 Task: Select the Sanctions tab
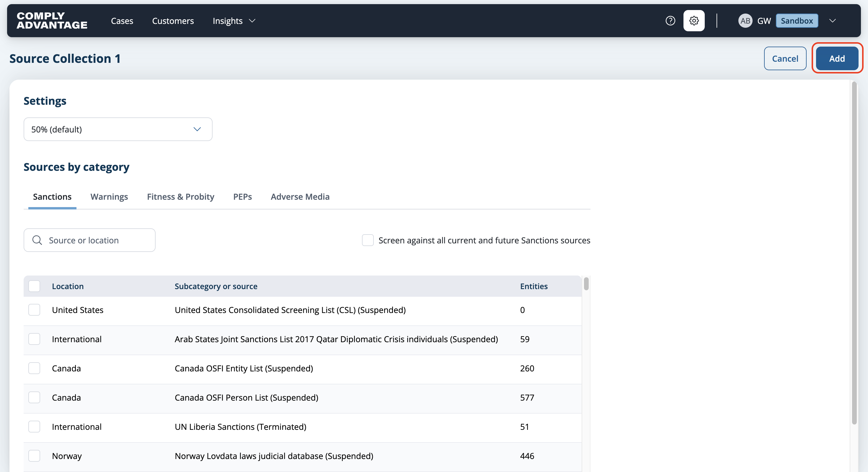52,196
